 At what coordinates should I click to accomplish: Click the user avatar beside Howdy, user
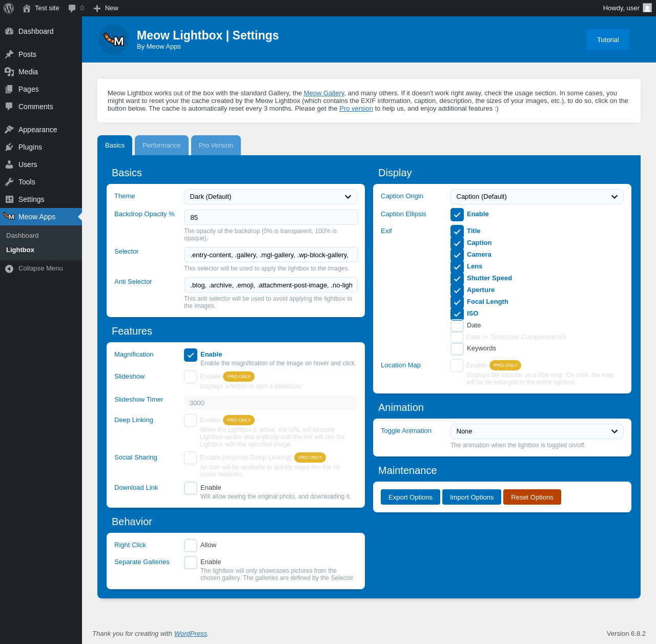[x=647, y=8]
